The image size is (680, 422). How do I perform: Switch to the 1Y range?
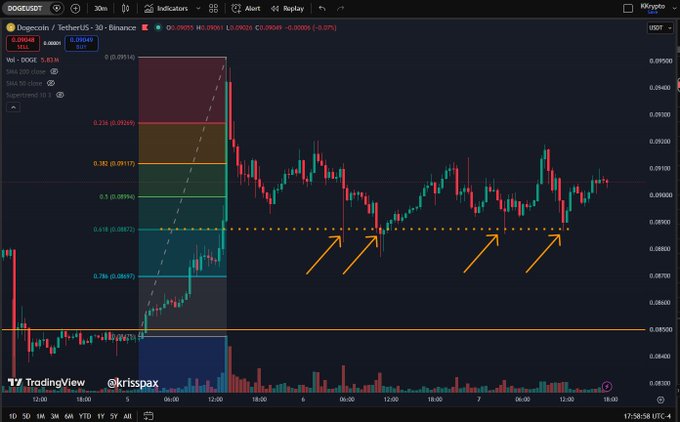101,416
